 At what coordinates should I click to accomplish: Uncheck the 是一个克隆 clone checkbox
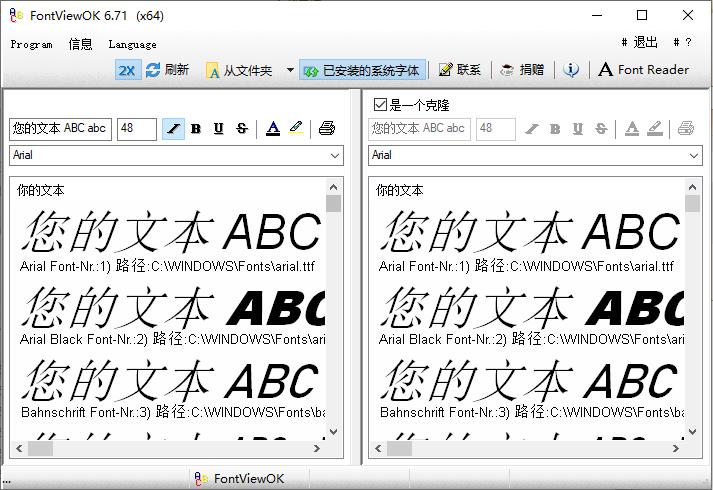coord(380,105)
